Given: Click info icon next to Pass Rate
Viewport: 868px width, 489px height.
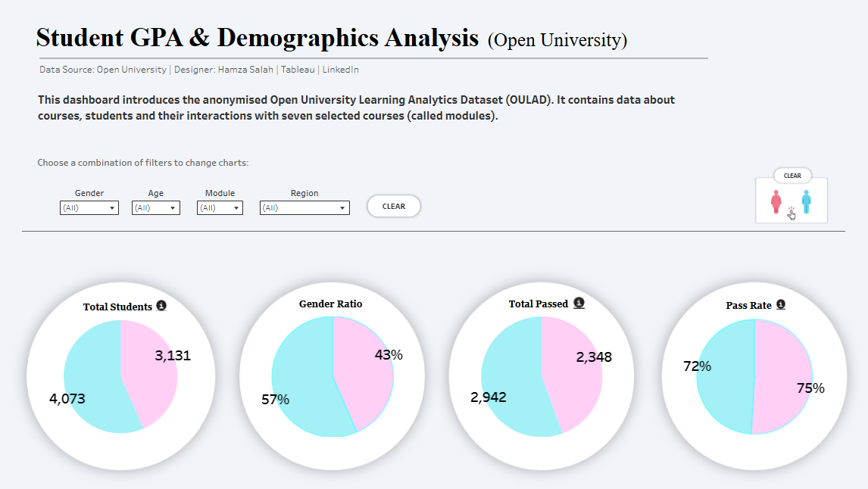Looking at the screenshot, I should pos(781,304).
